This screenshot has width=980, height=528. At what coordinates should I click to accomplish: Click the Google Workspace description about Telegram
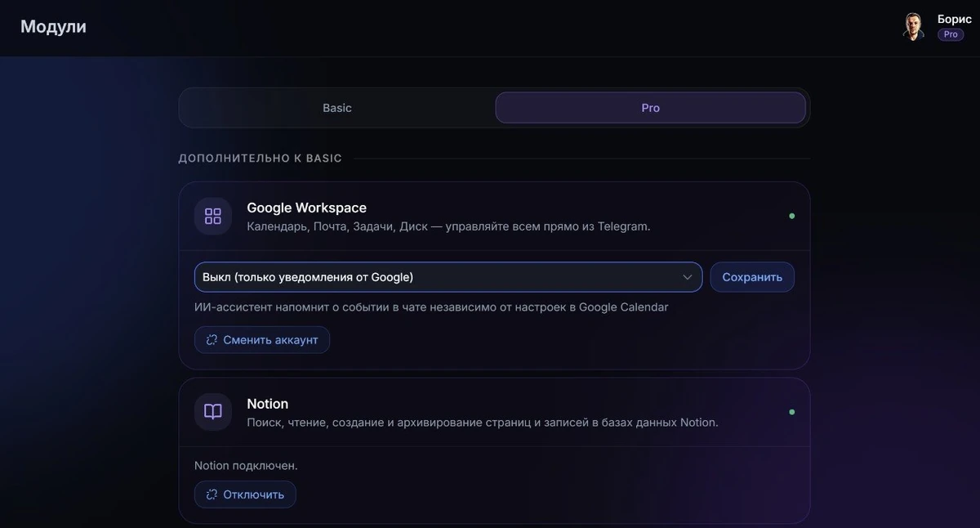(x=448, y=226)
